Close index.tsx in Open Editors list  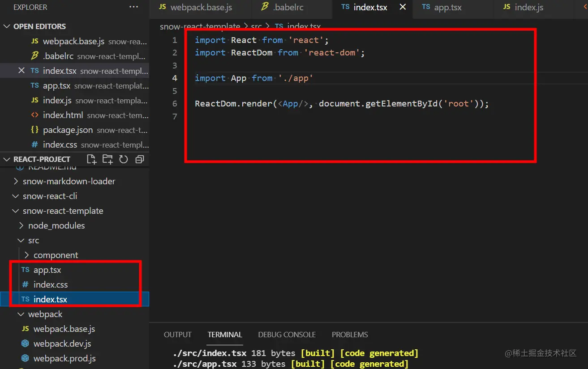[x=21, y=71]
